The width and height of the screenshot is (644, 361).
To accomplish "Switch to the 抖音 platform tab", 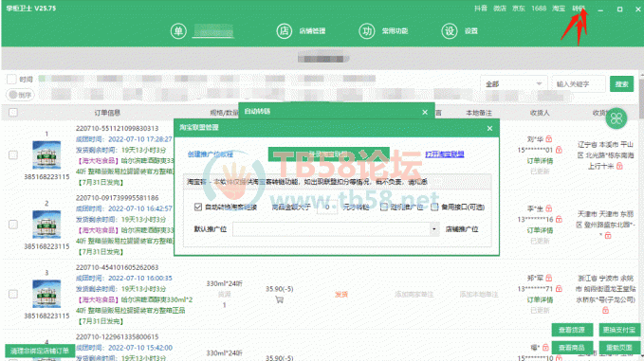I will click(481, 9).
